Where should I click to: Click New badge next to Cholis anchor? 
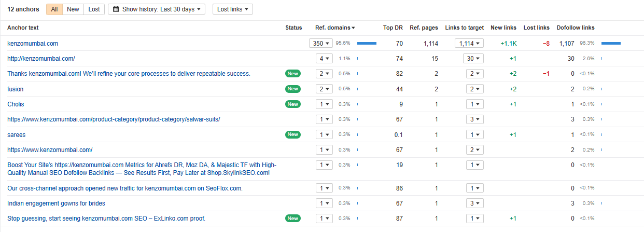pyautogui.click(x=293, y=104)
